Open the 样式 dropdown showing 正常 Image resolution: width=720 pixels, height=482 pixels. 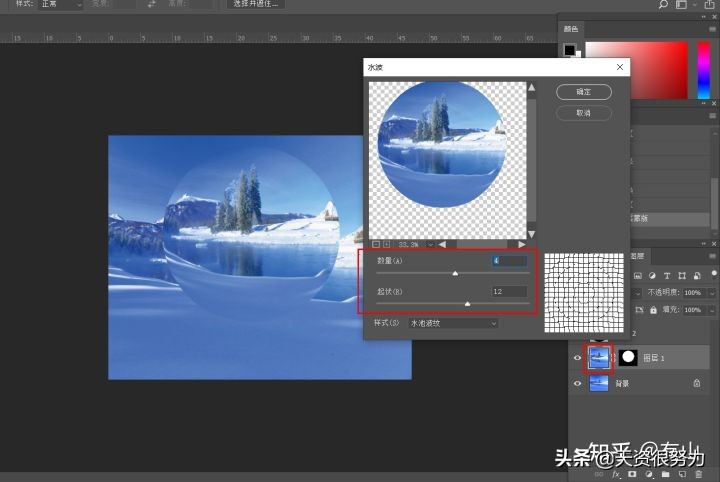(x=61, y=4)
